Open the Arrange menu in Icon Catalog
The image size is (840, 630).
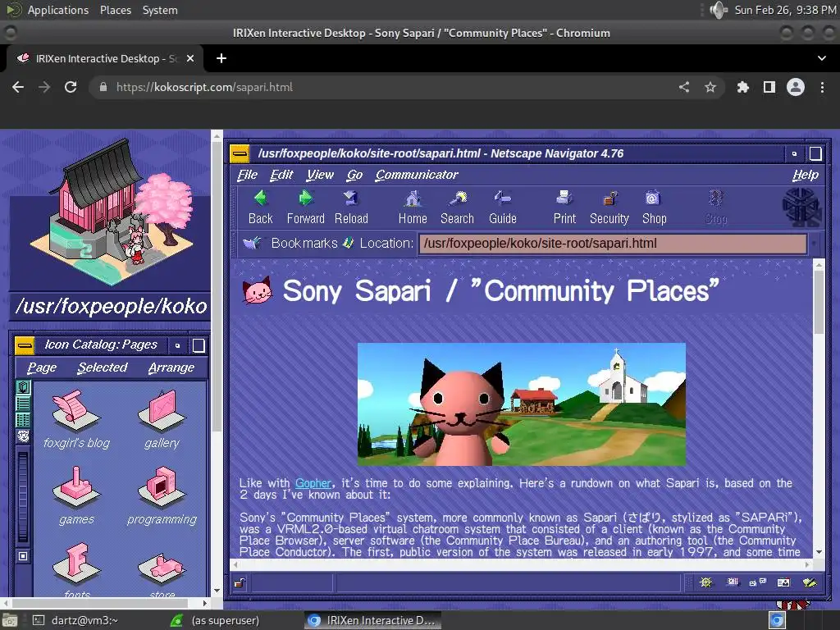(x=171, y=367)
